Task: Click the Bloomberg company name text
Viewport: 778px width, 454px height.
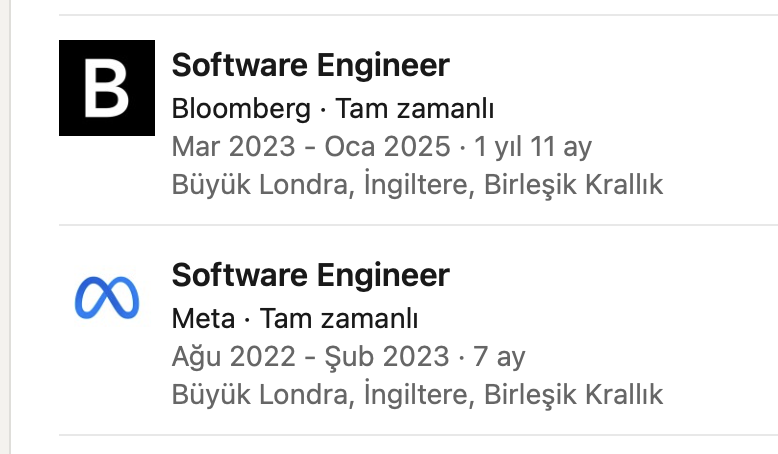Action: click(241, 109)
